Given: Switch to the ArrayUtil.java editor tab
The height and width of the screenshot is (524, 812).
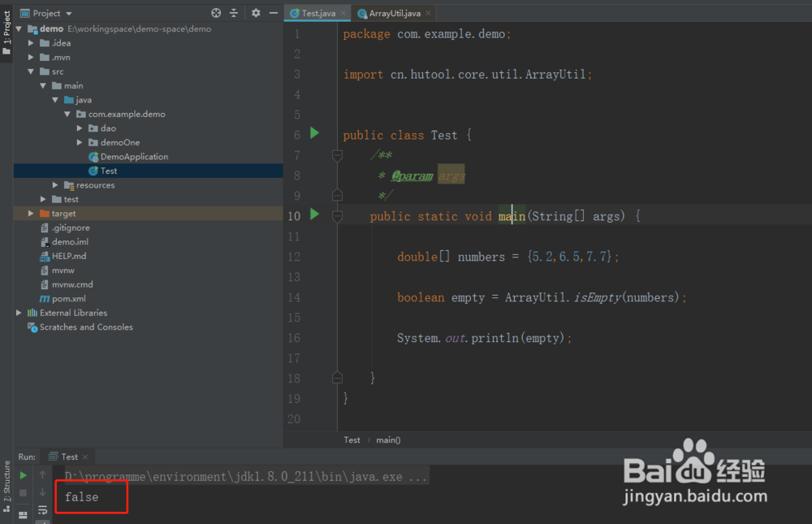Looking at the screenshot, I should (x=394, y=14).
